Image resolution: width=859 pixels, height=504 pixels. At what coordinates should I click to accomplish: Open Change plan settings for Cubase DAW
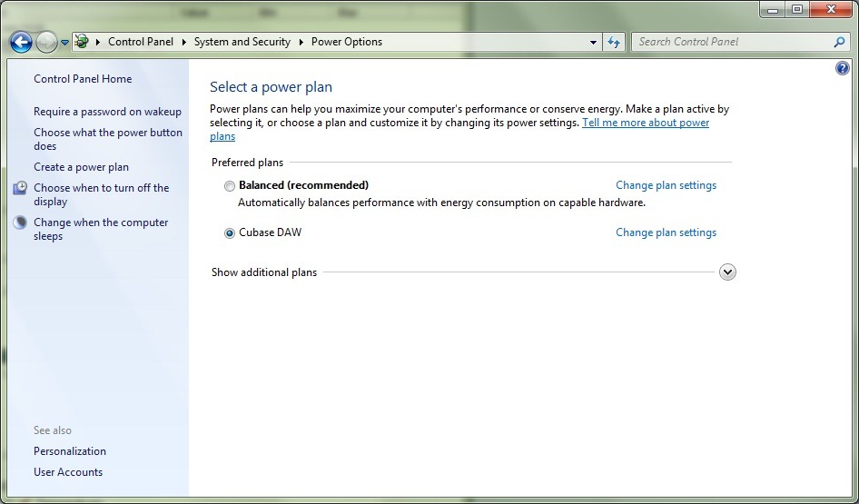(x=666, y=232)
